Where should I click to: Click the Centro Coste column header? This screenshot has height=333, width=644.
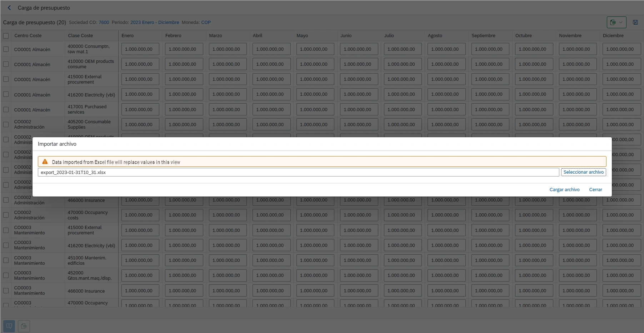(x=28, y=36)
